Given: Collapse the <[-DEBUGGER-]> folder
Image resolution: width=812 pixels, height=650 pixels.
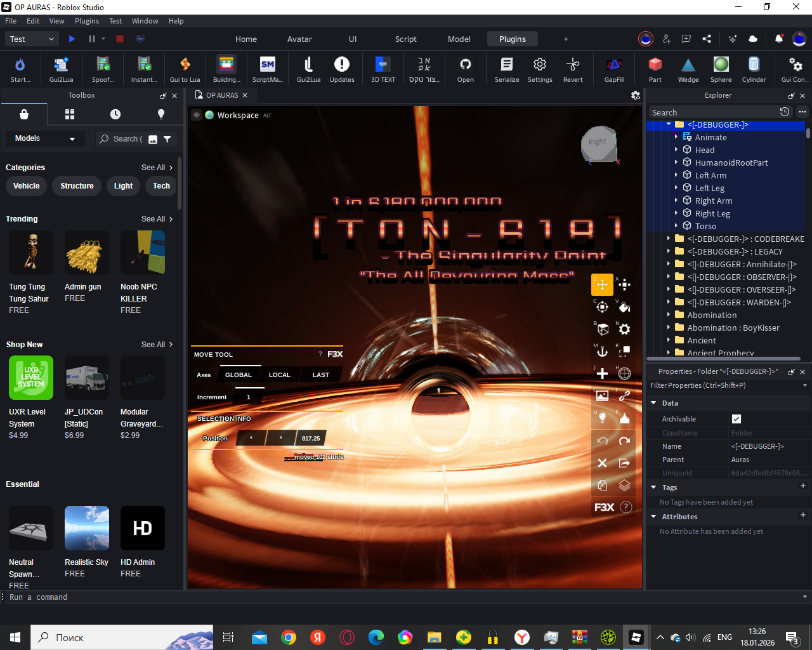Looking at the screenshot, I should click(x=669, y=124).
